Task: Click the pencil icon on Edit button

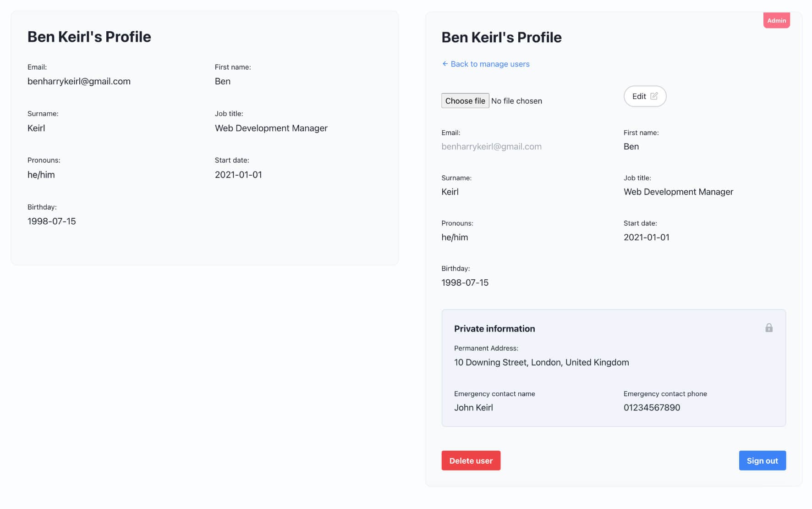Action: coord(654,96)
